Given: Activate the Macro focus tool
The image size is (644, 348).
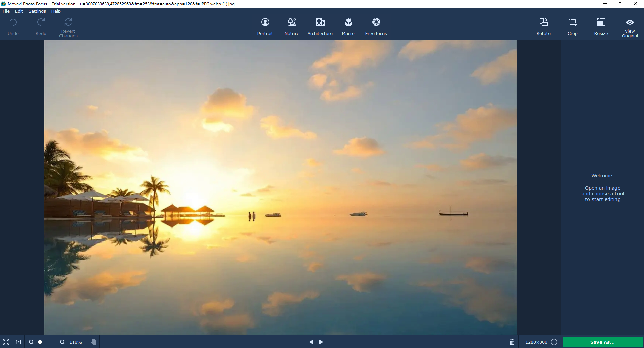Looking at the screenshot, I should pyautogui.click(x=348, y=26).
